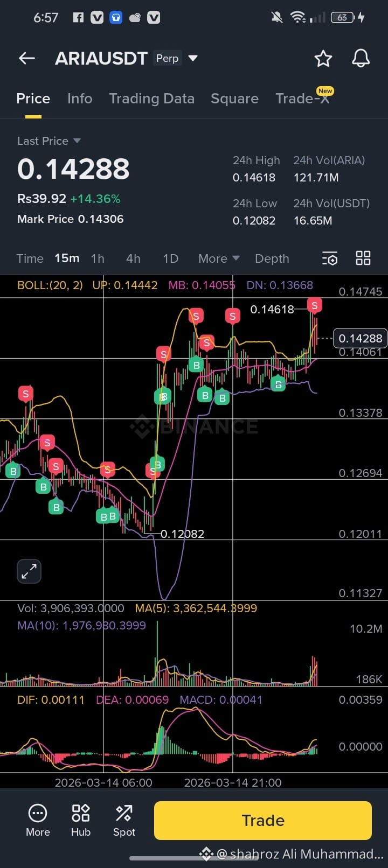The width and height of the screenshot is (388, 868).
Task: Tap the Perp label badge
Action: click(167, 58)
